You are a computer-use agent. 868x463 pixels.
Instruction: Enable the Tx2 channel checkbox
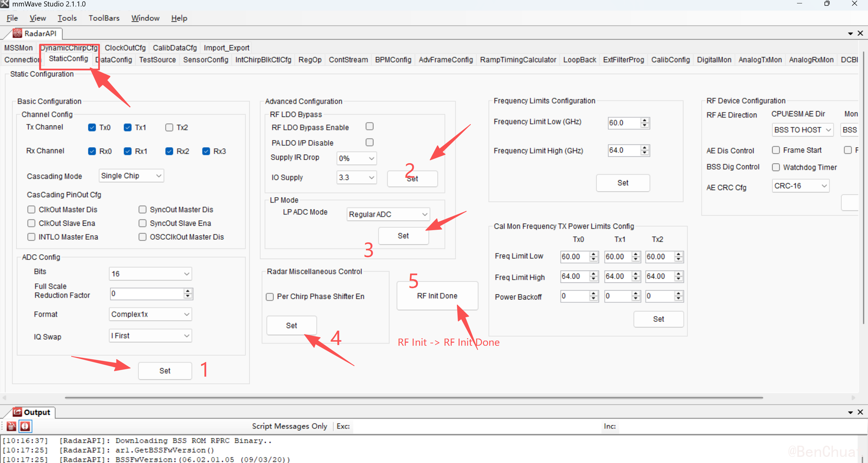point(169,127)
